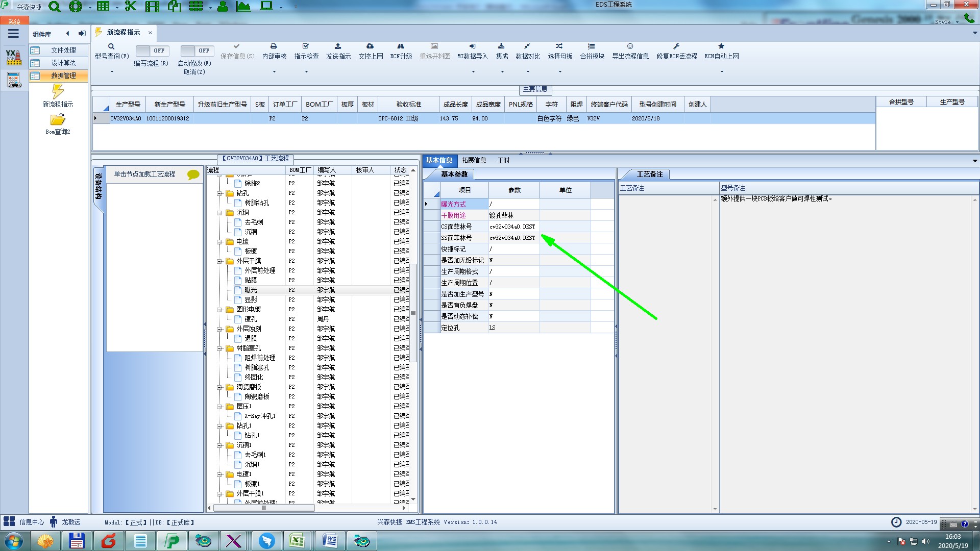Click the monitor screen icon in top toolbar
The height and width of the screenshot is (551, 980).
[266, 6]
